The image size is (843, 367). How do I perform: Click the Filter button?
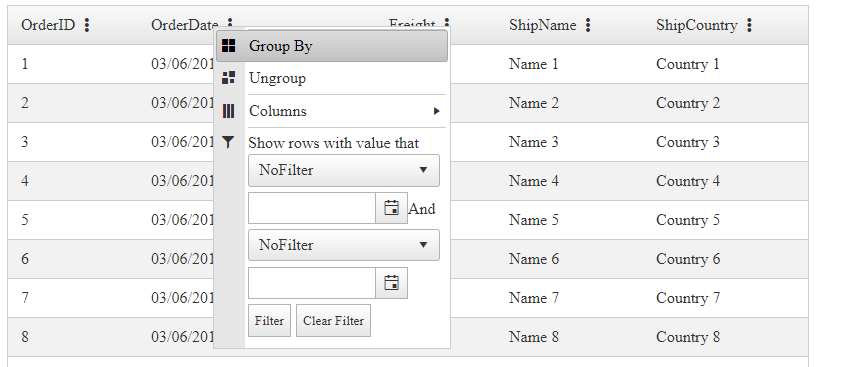[269, 321]
